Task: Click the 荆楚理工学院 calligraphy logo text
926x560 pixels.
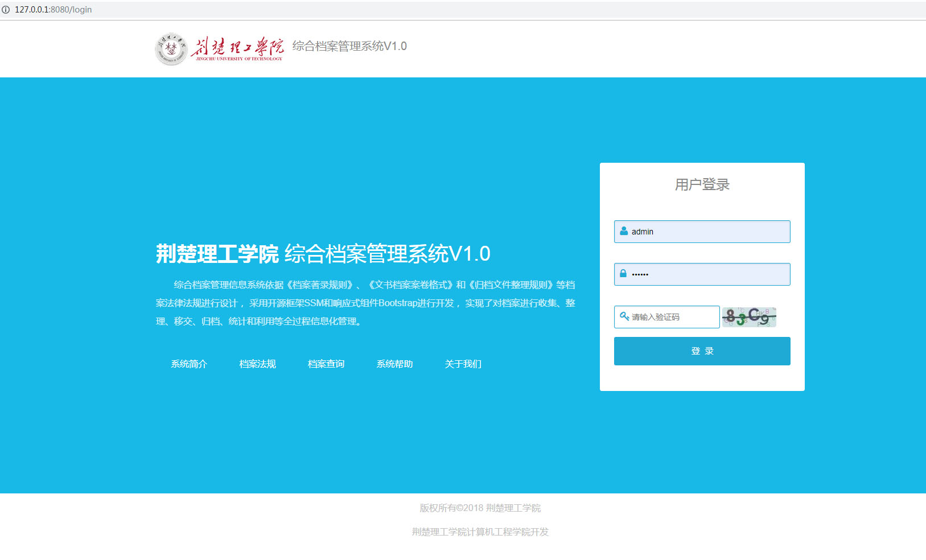Action: [x=237, y=49]
